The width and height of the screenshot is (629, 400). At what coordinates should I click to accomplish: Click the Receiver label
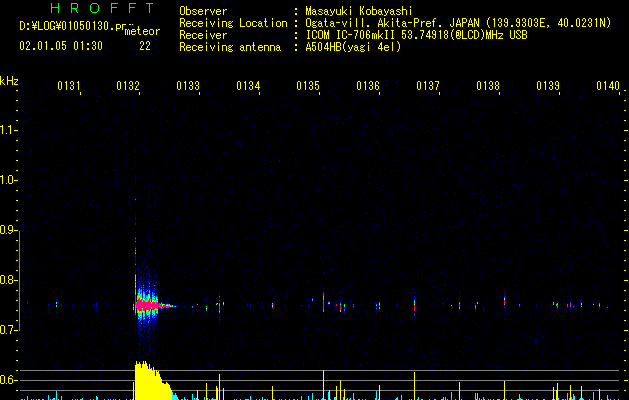[203, 35]
